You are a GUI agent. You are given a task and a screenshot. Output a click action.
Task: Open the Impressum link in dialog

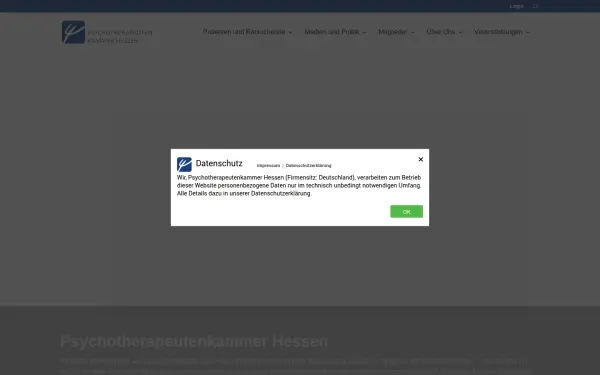(268, 166)
